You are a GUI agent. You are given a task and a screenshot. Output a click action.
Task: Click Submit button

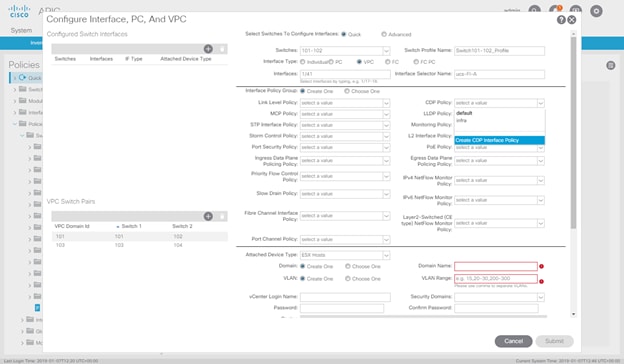pos(554,341)
